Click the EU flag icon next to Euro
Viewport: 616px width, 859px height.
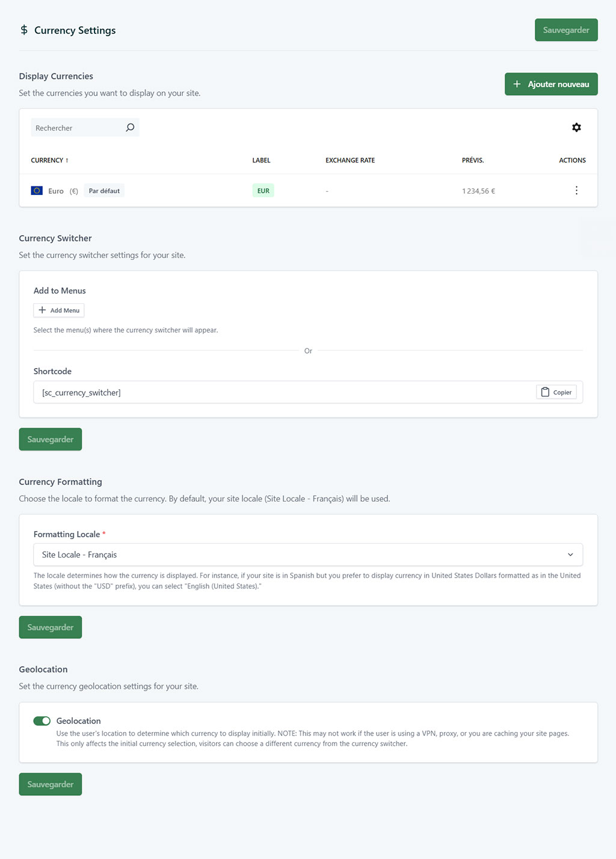pyautogui.click(x=37, y=190)
